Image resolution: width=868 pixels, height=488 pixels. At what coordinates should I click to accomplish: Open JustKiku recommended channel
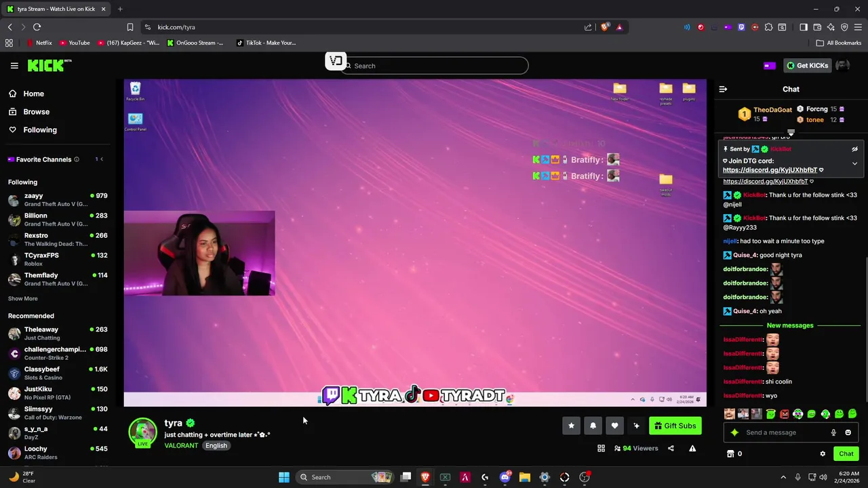click(x=58, y=393)
